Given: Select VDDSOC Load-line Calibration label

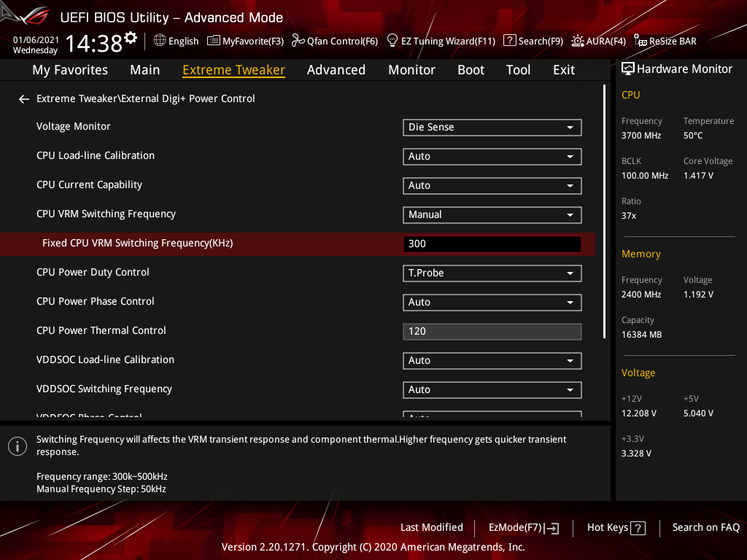Looking at the screenshot, I should 105,359.
